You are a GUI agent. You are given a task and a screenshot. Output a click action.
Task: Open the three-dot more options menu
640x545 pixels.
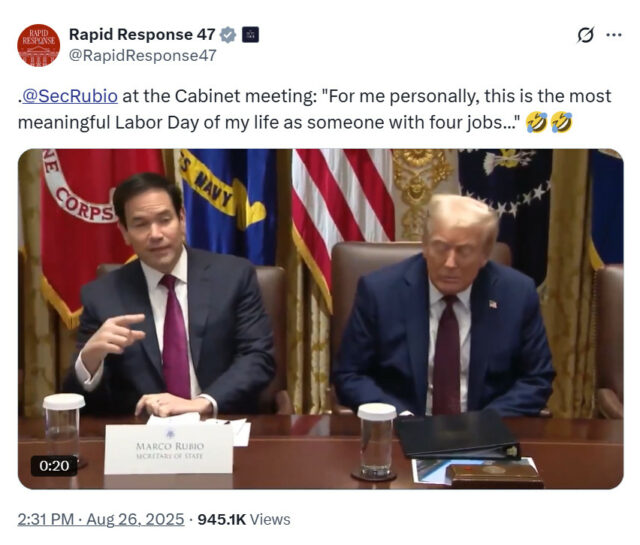614,35
